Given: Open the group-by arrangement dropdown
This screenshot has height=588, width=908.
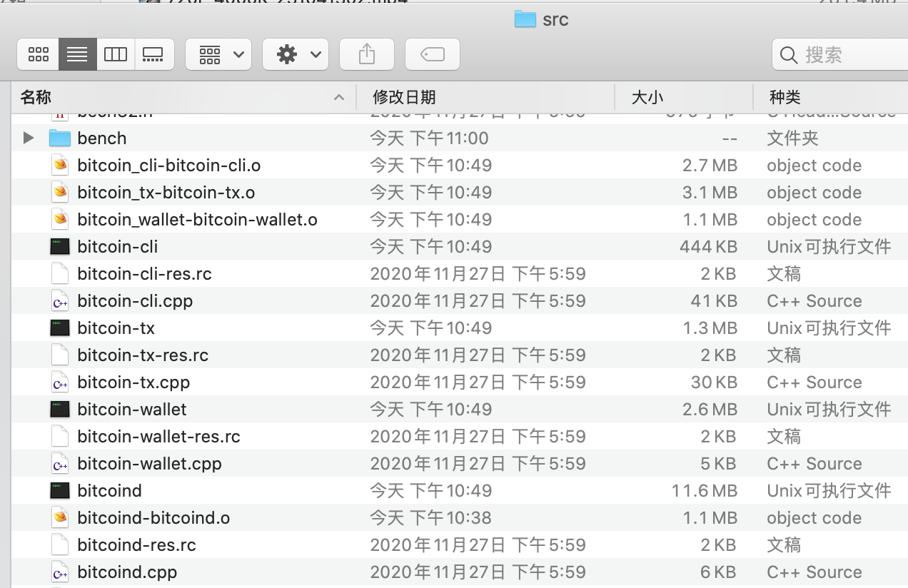Looking at the screenshot, I should 218,54.
